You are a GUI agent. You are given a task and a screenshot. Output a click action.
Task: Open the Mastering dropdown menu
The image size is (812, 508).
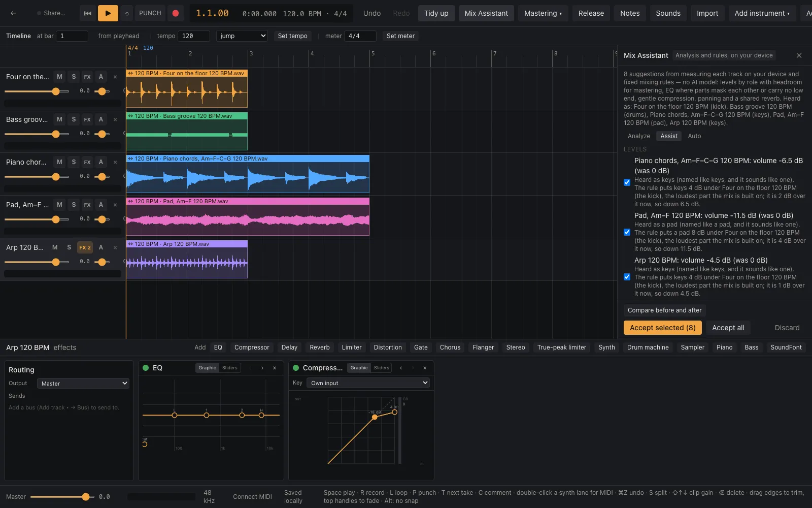click(543, 13)
